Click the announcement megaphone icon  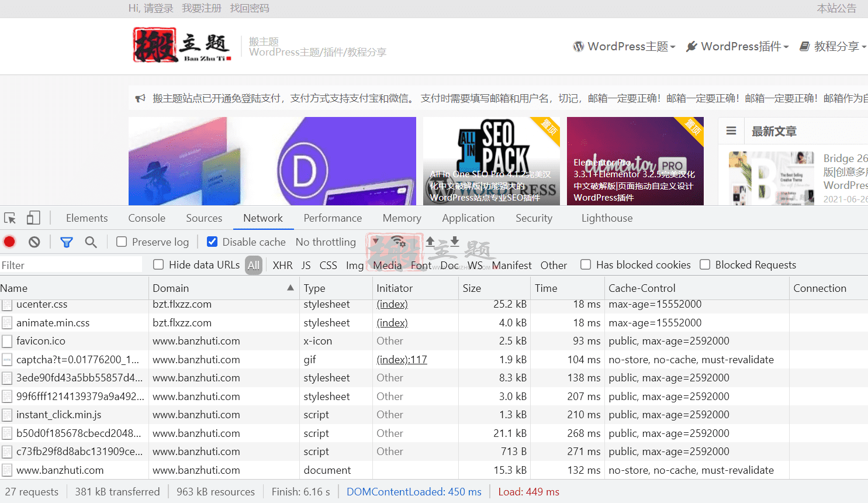coord(140,98)
